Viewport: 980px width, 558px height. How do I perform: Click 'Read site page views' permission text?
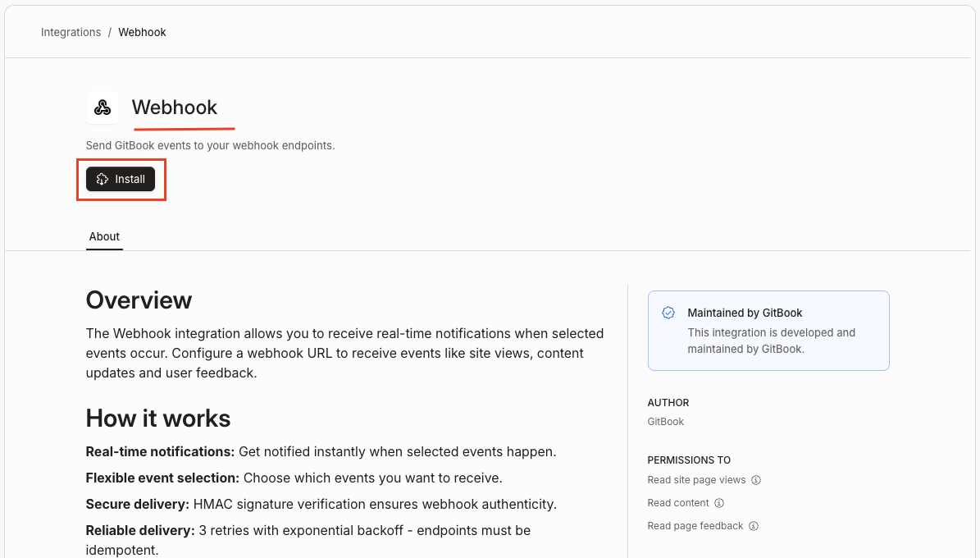click(696, 480)
